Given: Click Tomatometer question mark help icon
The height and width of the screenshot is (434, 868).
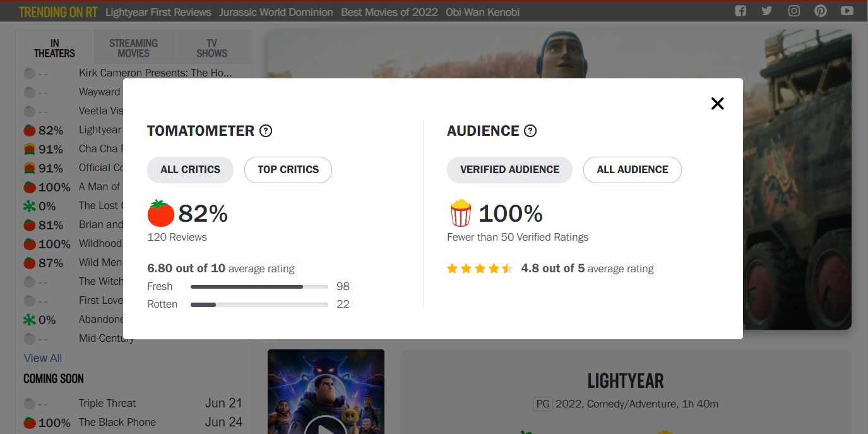Looking at the screenshot, I should [x=266, y=131].
